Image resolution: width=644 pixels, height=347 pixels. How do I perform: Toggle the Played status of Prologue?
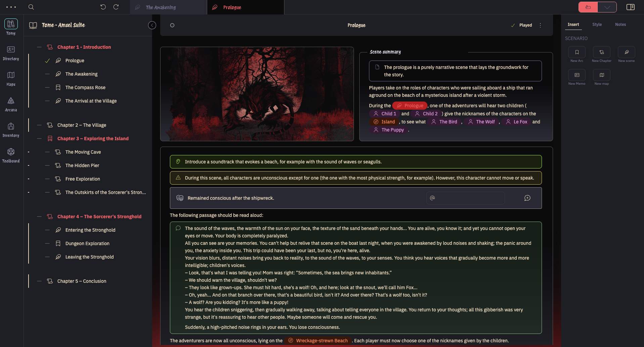(x=521, y=25)
